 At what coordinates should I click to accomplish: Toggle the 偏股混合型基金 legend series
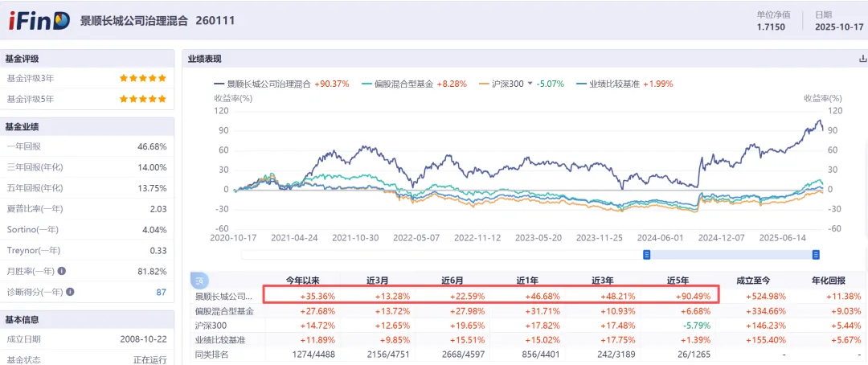coord(403,84)
